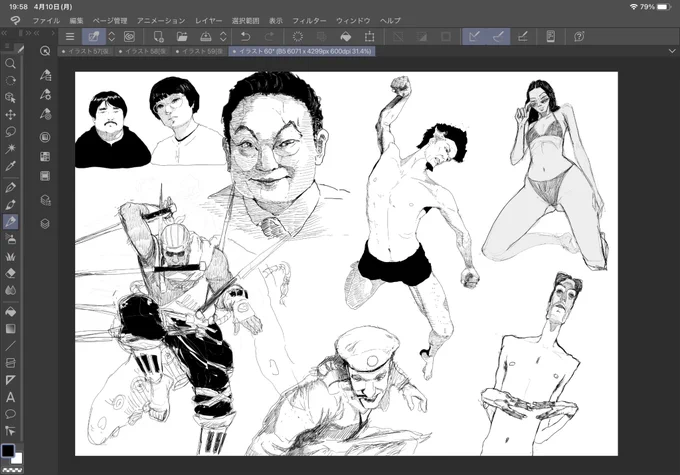
Task: Switch to the イラスト59 canvas tab
Action: pos(200,51)
